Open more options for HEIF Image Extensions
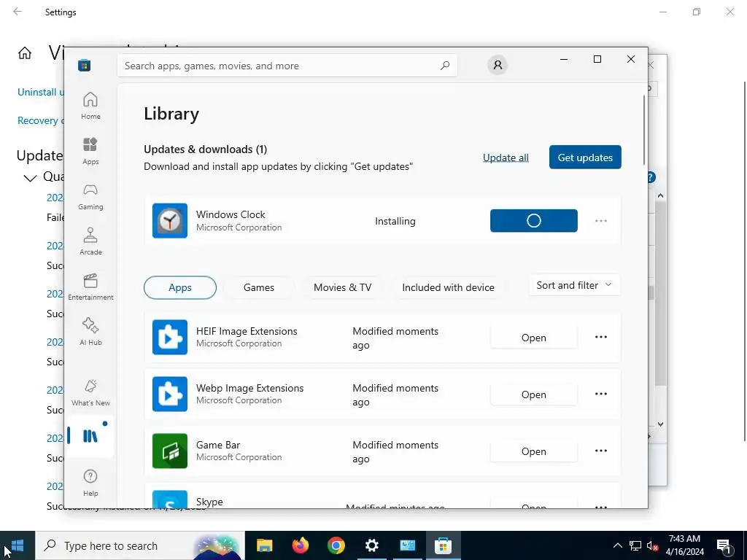The height and width of the screenshot is (560, 747). 601,337
